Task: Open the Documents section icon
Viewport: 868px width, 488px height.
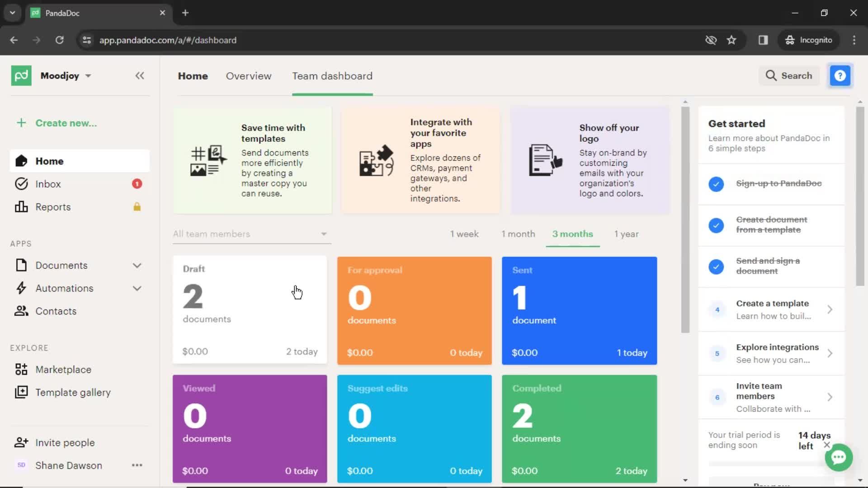Action: (x=21, y=265)
